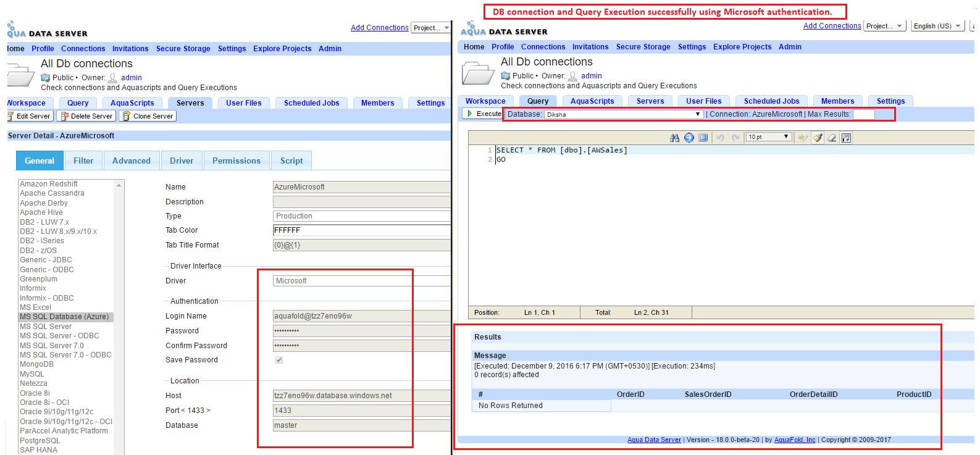The height and width of the screenshot is (455, 980).
Task: Open the 10 pt font size dropdown
Action: point(769,137)
